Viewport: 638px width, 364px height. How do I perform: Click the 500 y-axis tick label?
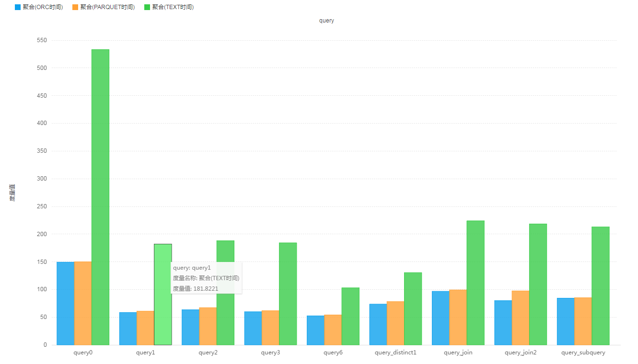42,68
